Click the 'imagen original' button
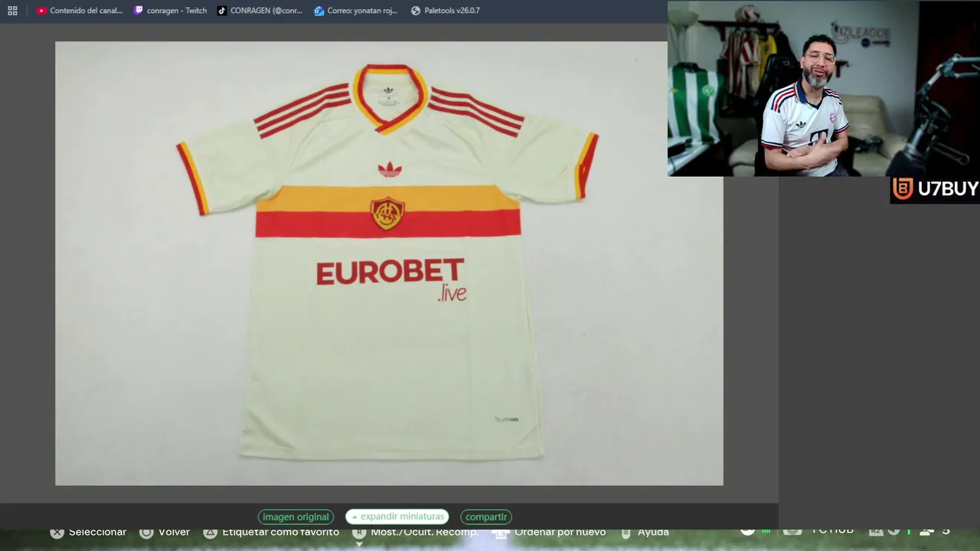This screenshot has height=551, width=980. 296,517
